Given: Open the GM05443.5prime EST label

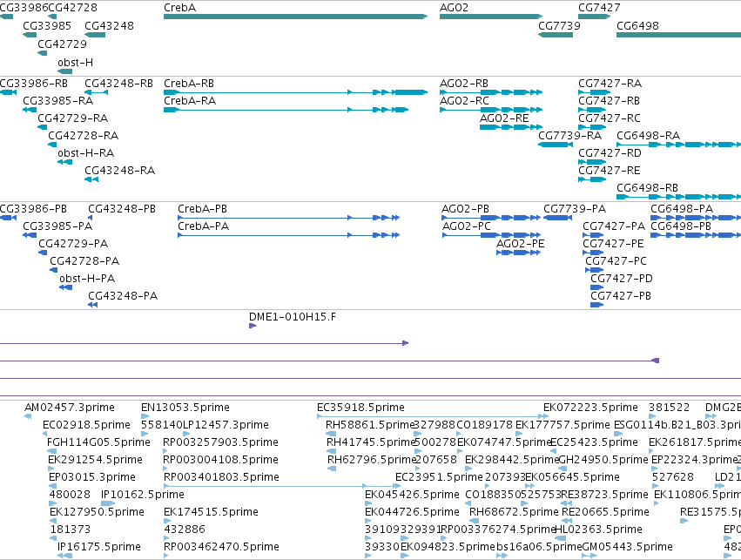Looking at the screenshot, I should [628, 547].
